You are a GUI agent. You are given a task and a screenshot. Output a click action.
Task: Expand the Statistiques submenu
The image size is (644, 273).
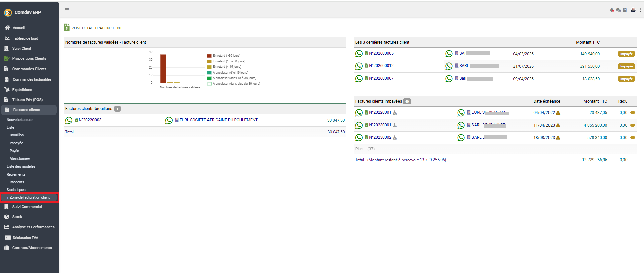16,190
